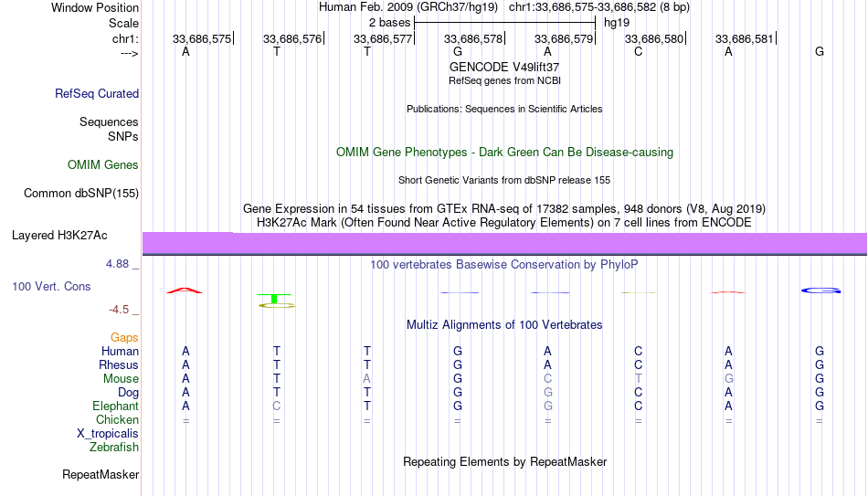Click the green T conservation logo

click(273, 298)
